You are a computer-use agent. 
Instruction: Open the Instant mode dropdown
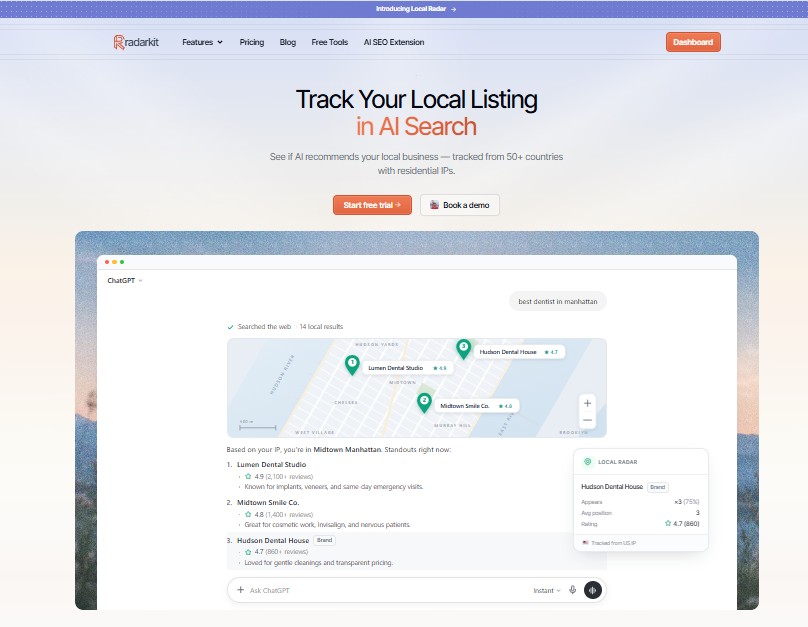pyautogui.click(x=547, y=590)
